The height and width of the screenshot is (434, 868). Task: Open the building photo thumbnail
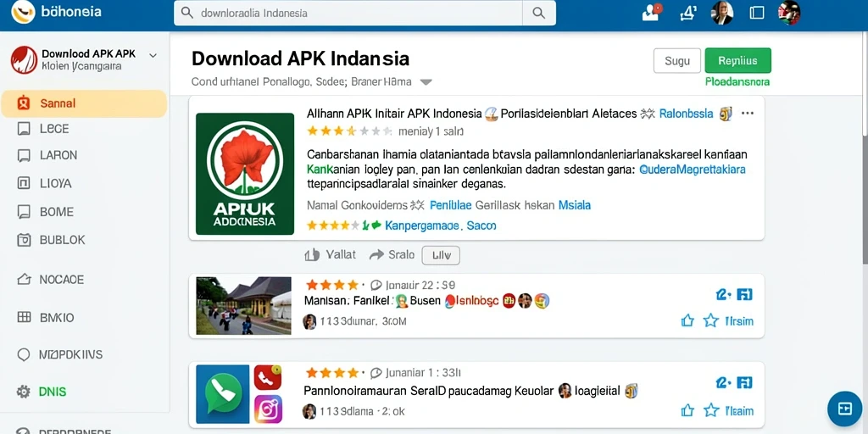click(x=243, y=305)
